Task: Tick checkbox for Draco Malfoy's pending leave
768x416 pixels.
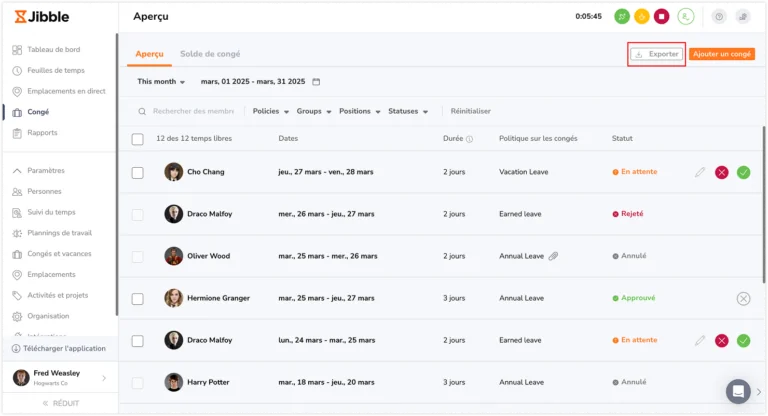Action: tap(138, 341)
